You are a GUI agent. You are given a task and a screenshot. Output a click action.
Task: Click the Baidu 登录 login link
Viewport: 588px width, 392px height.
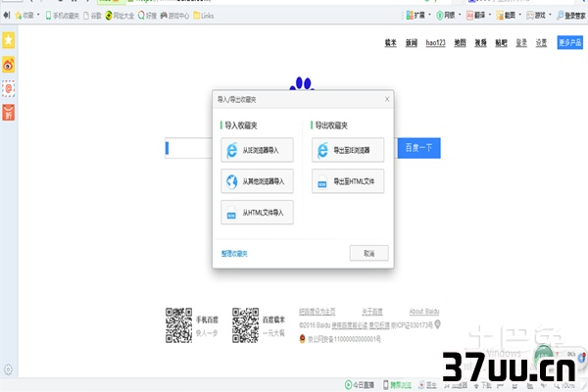point(521,43)
